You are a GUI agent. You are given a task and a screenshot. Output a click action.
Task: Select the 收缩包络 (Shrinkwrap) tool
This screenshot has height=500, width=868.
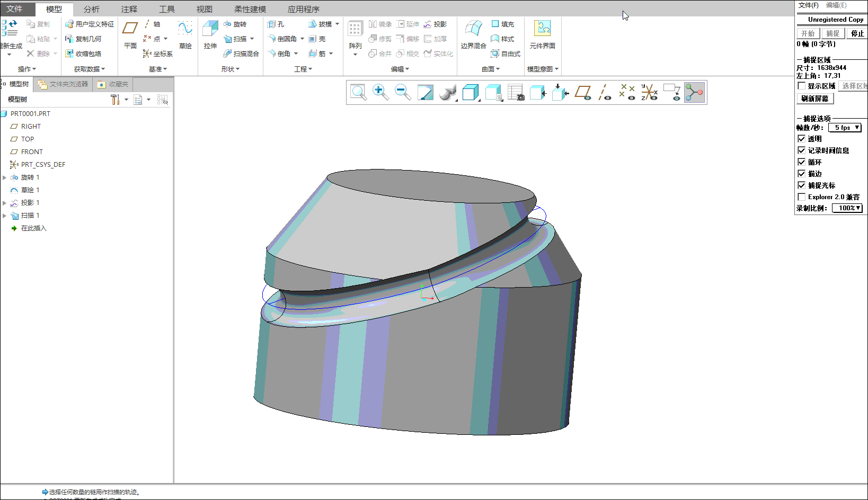point(83,54)
